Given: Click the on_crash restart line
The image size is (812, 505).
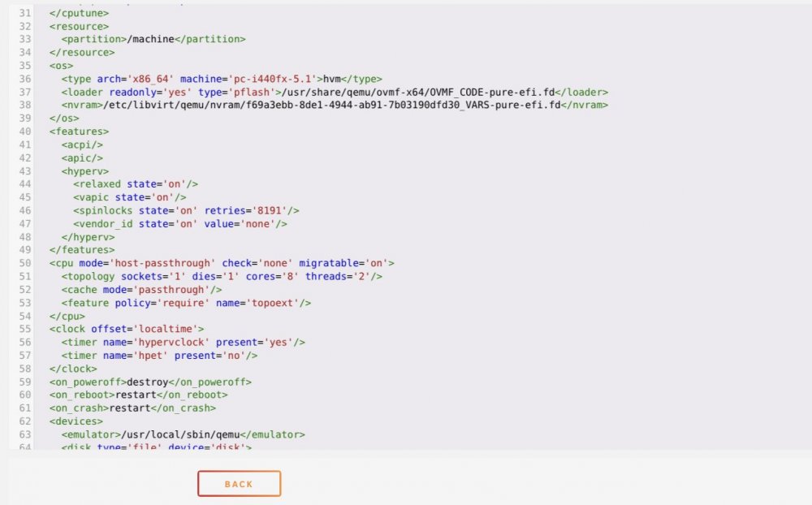Looking at the screenshot, I should (x=132, y=408).
